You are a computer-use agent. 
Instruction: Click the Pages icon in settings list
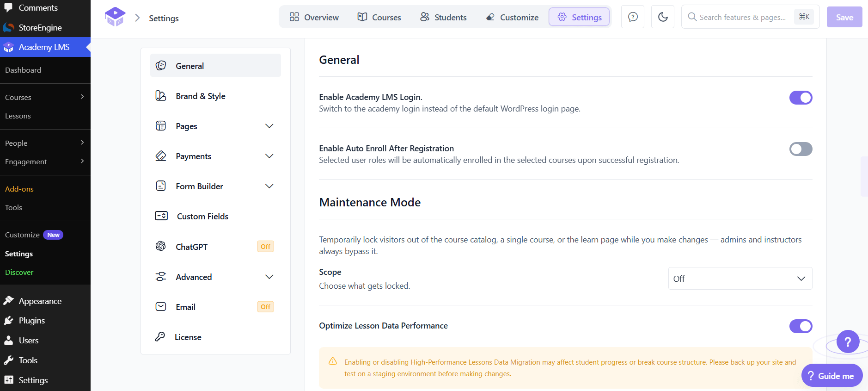click(161, 126)
